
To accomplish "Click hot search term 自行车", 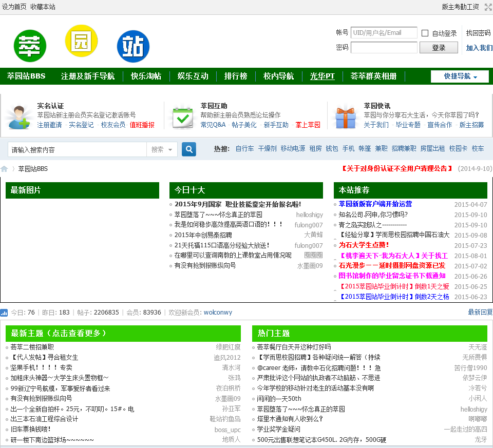I will tap(244, 149).
